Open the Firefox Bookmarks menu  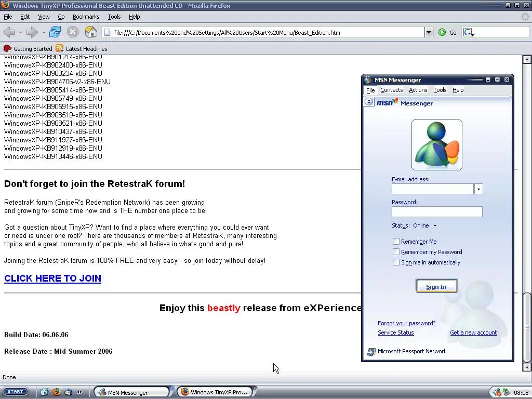(x=86, y=17)
